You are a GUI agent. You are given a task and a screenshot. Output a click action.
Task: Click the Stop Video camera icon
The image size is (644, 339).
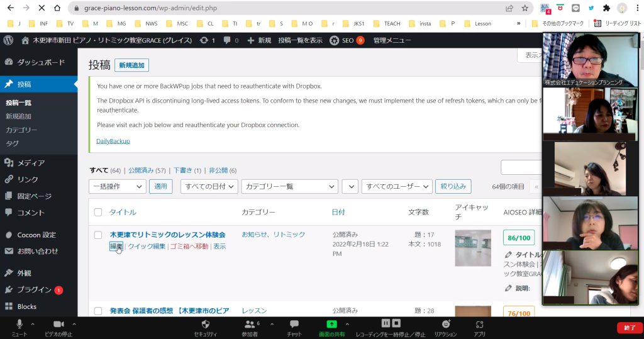pos(58,323)
